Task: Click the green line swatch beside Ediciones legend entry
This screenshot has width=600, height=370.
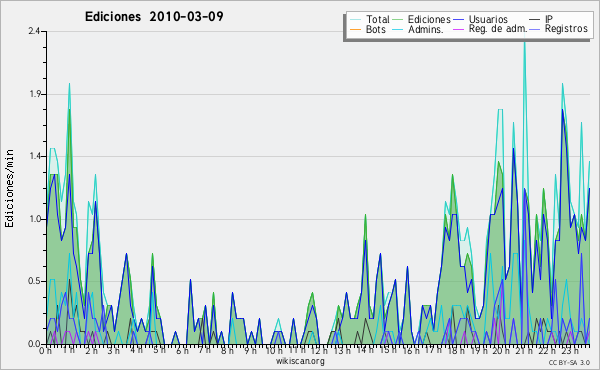Action: point(398,20)
